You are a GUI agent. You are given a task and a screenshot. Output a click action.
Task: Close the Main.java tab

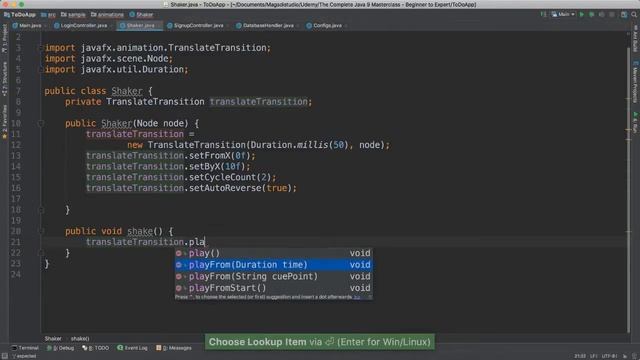point(45,26)
